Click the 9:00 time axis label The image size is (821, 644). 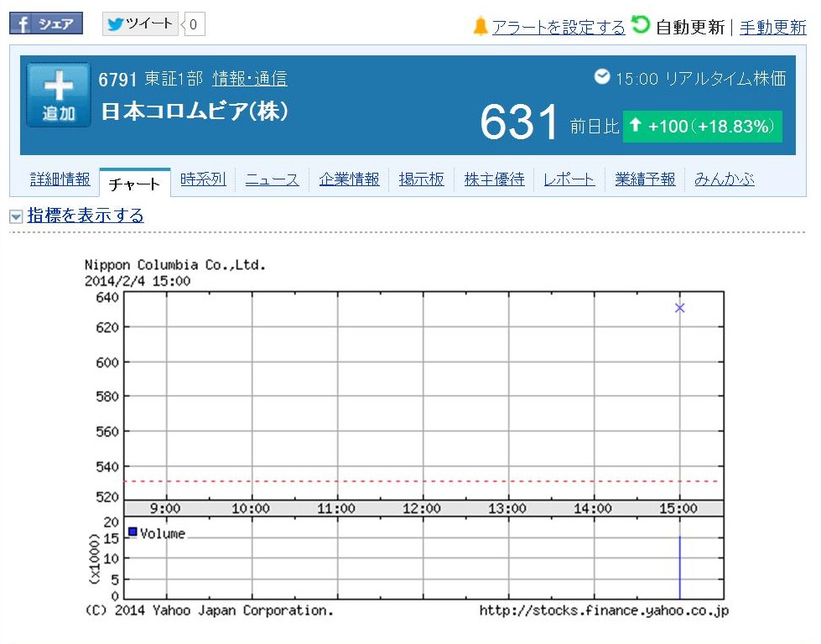(x=165, y=508)
